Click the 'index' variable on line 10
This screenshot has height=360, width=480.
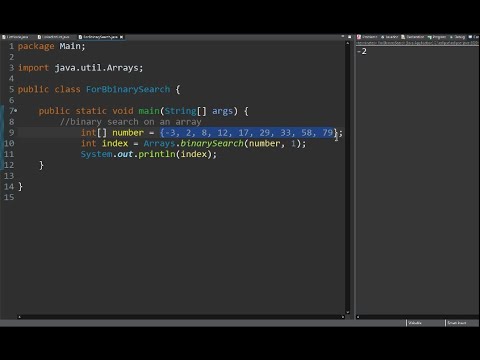115,143
